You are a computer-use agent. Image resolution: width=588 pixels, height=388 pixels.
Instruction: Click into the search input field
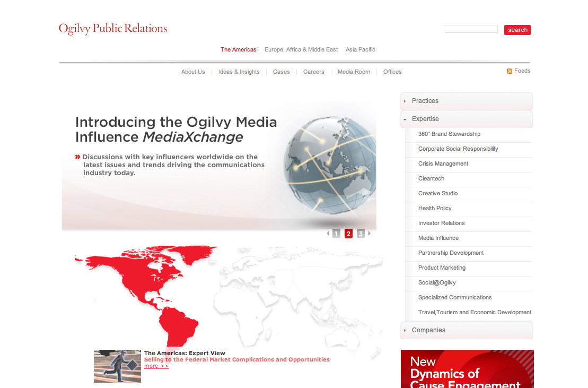[x=471, y=29]
